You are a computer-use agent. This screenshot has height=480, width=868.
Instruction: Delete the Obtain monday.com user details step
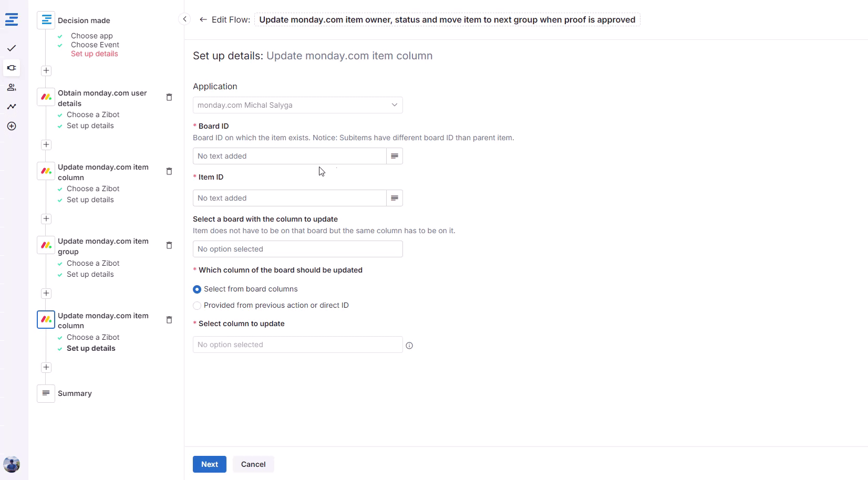coord(169,97)
